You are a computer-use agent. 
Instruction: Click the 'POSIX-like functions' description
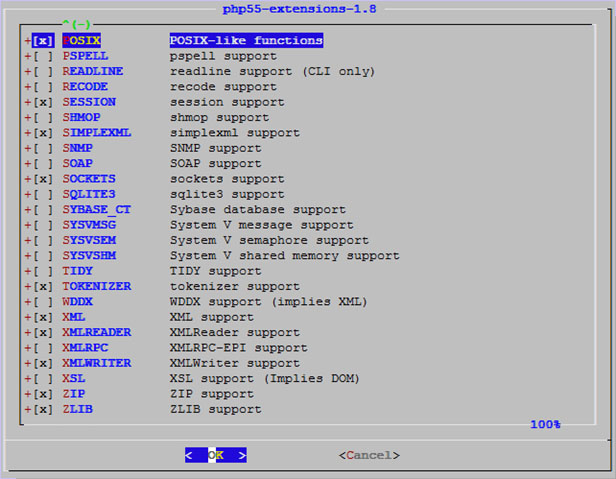pyautogui.click(x=246, y=40)
